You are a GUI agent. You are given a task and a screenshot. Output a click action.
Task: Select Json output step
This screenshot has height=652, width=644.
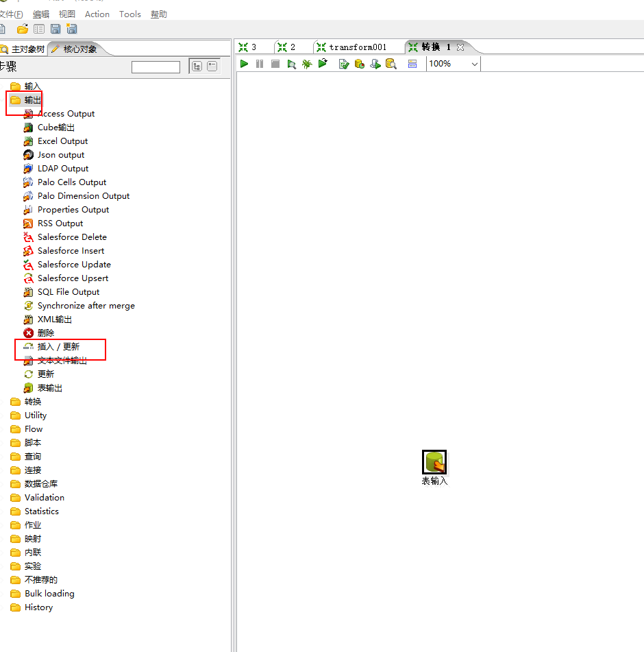point(54,155)
